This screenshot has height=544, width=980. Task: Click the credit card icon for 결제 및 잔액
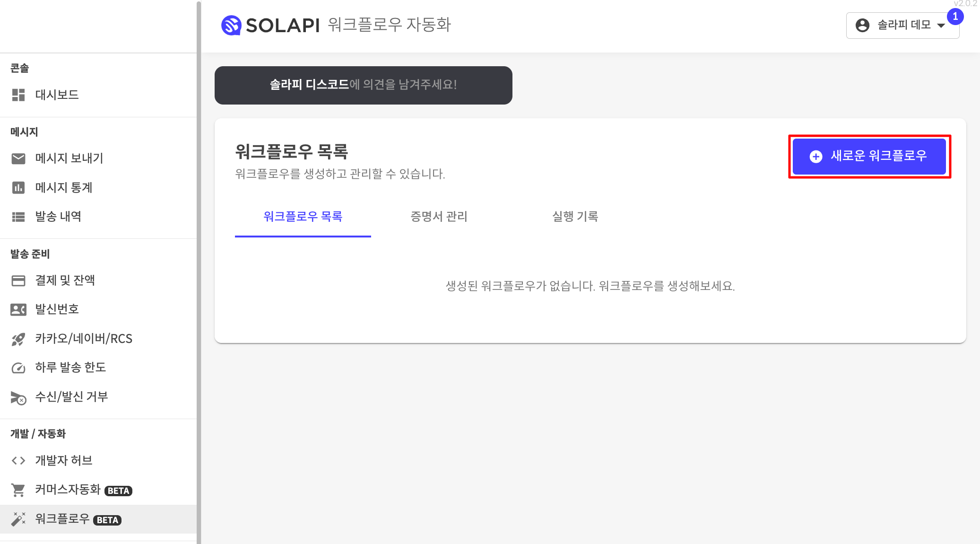click(x=18, y=281)
